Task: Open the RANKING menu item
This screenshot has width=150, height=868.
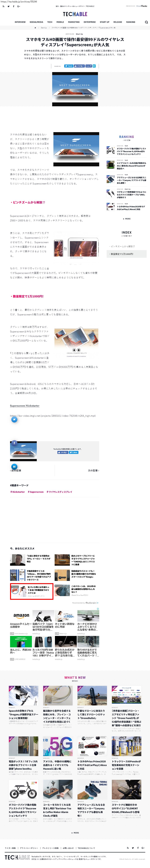Action: (x=131, y=22)
